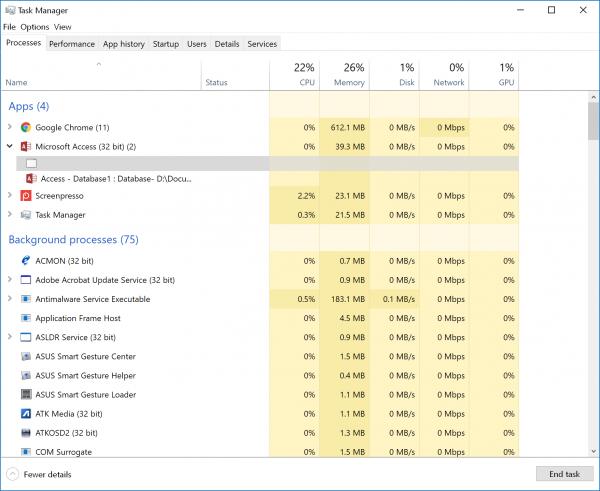This screenshot has height=491, width=600.
Task: Click the Access Database1 child row icon
Action: point(31,179)
